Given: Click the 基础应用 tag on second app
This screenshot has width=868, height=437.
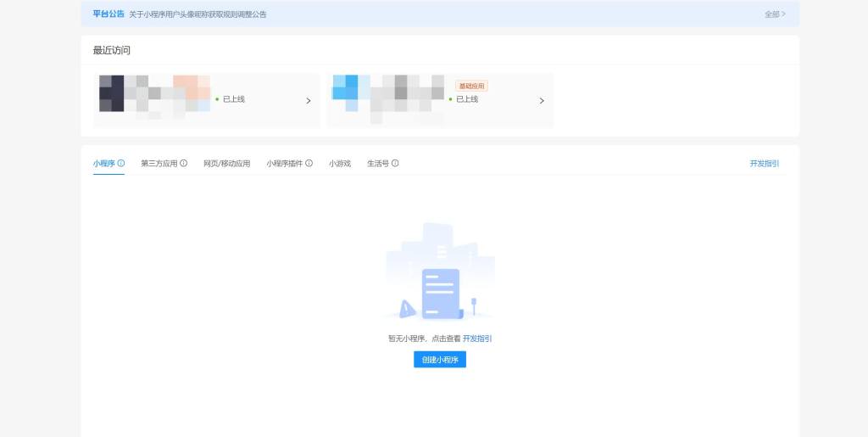Looking at the screenshot, I should coord(471,86).
